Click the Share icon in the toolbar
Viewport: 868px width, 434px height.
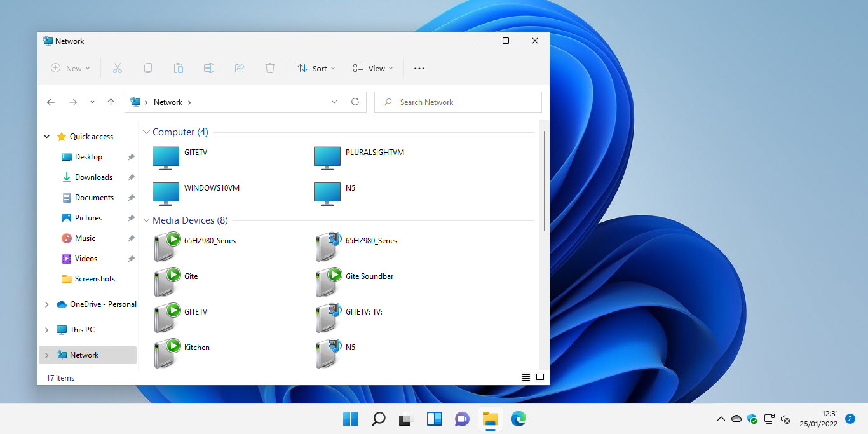pos(240,68)
